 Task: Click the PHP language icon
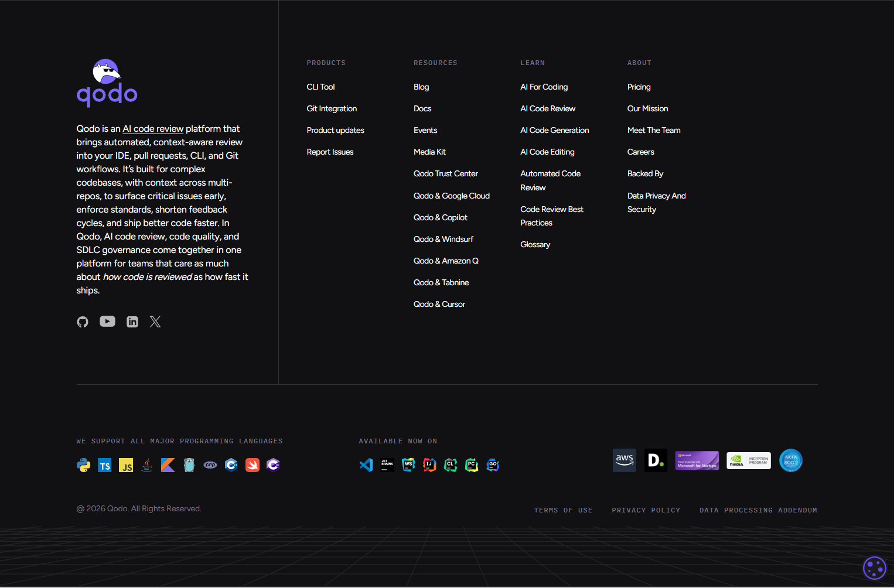pos(210,465)
